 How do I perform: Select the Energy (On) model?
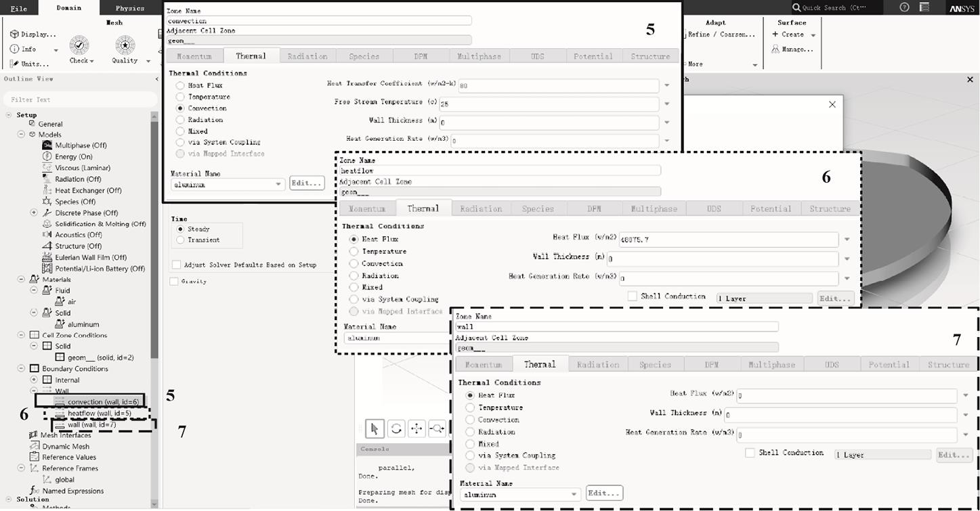pos(68,156)
